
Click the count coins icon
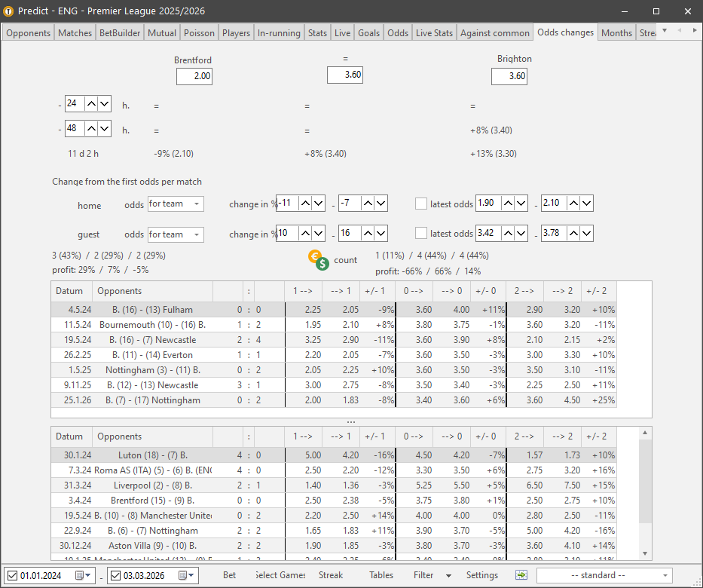click(319, 260)
